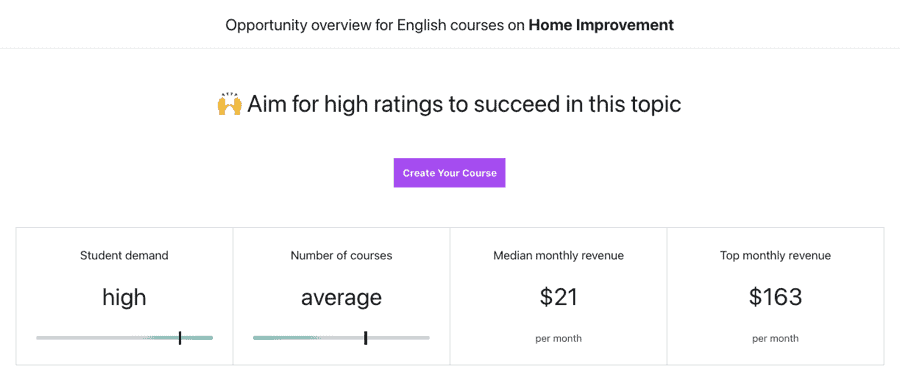The height and width of the screenshot is (386, 900).
Task: Click the bold Home Improvement topic text
Action: coord(601,25)
